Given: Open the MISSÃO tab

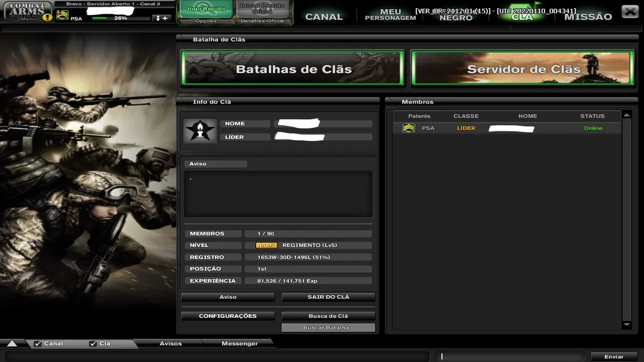Looking at the screenshot, I should pos(588,16).
